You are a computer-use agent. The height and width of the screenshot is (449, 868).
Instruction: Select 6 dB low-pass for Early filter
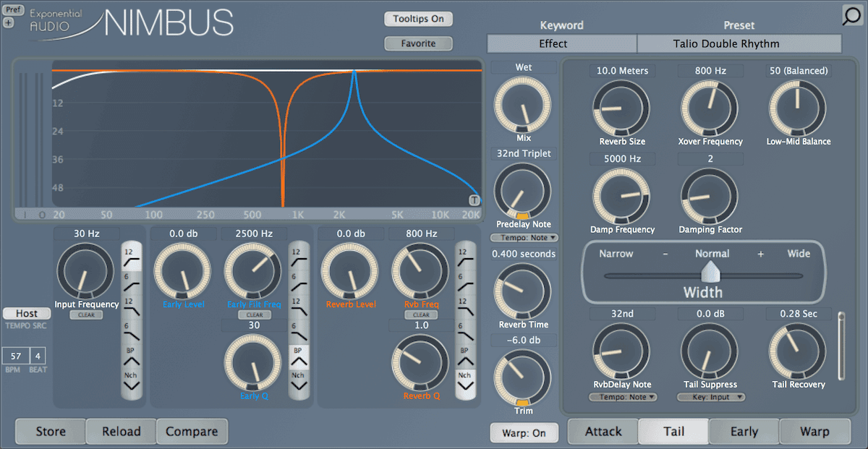[297, 332]
